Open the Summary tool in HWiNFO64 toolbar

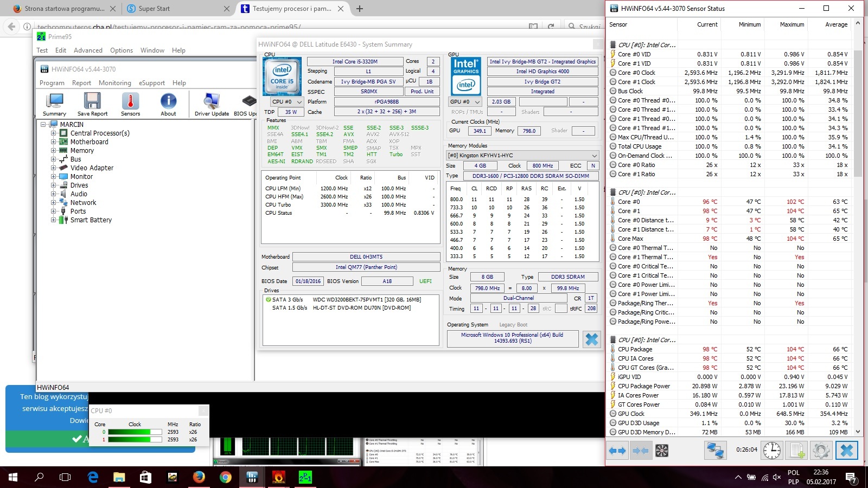pos(54,104)
